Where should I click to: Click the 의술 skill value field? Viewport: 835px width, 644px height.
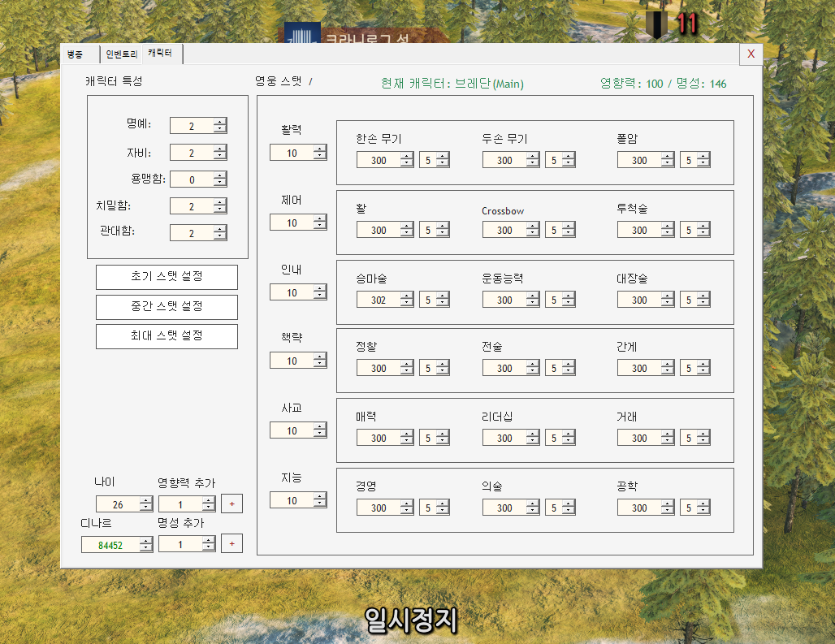[504, 508]
